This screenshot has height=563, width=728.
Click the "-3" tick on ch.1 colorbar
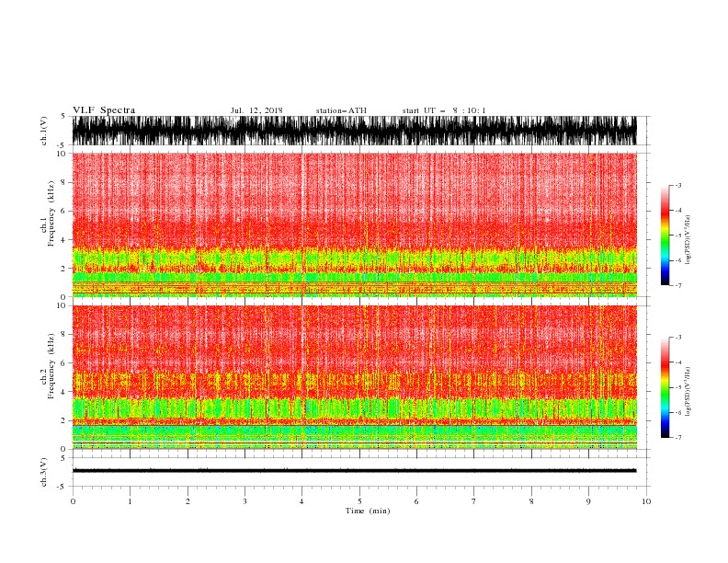coord(677,185)
